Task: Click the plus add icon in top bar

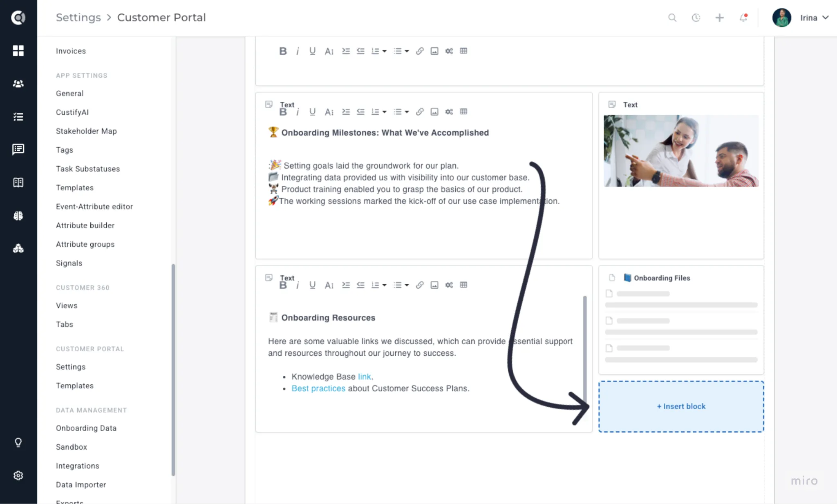Action: pyautogui.click(x=720, y=18)
